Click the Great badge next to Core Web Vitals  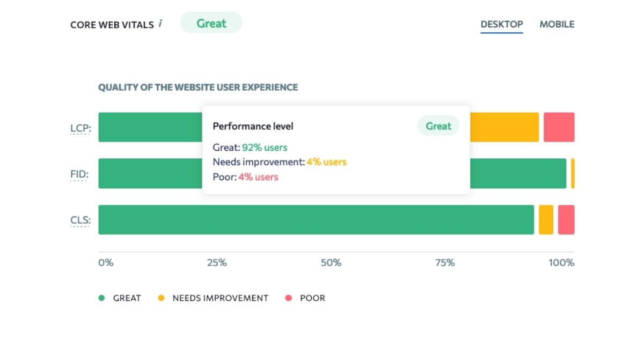[x=211, y=23]
